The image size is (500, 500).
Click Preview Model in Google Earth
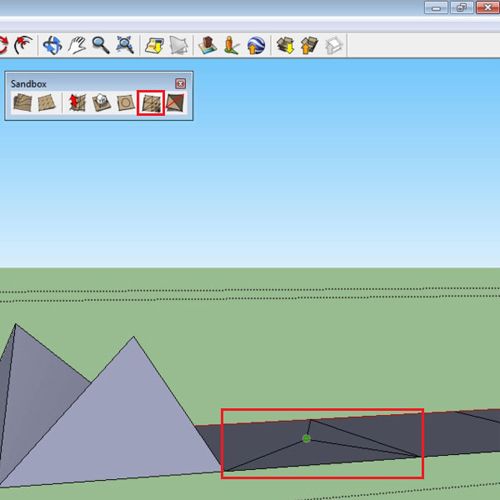[x=256, y=45]
